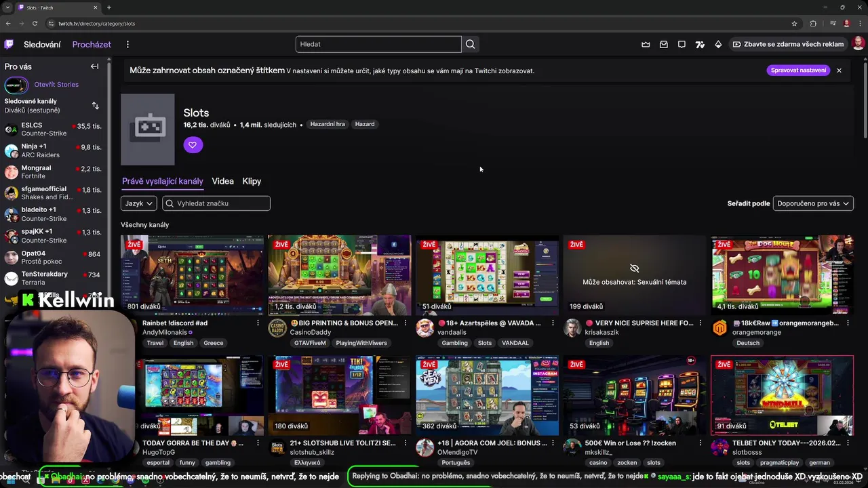This screenshot has width=868, height=488.
Task: Collapse the Pro vás sidebar
Action: tap(95, 66)
